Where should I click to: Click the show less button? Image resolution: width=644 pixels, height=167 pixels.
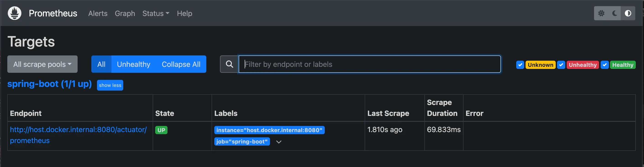pos(110,85)
